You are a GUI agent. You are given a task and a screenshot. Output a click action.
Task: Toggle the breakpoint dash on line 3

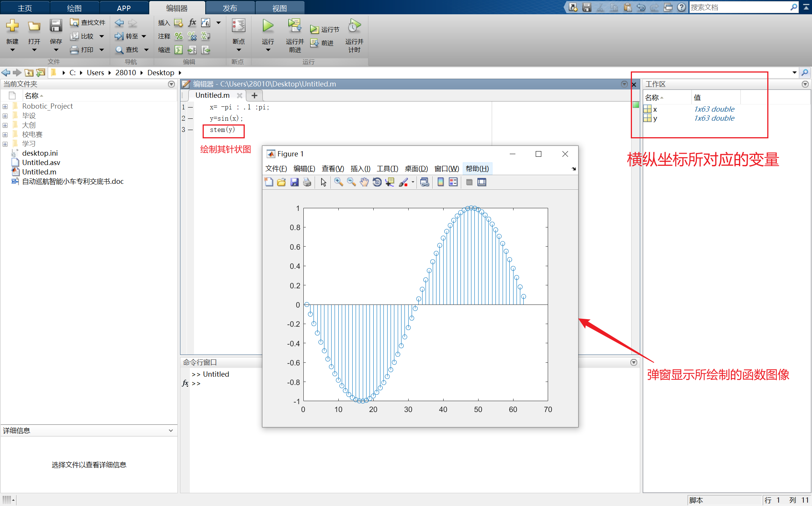coord(191,130)
